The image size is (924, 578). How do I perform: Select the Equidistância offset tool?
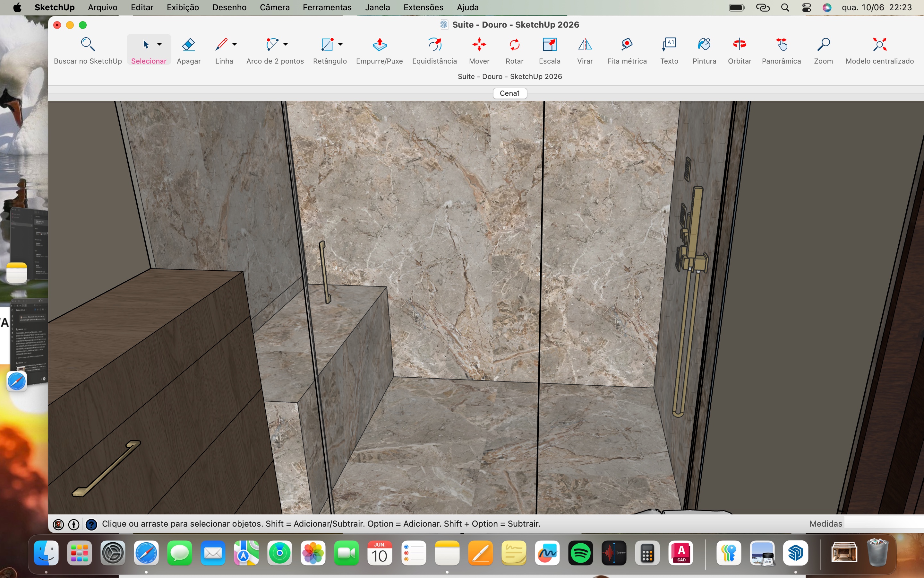pos(434,50)
